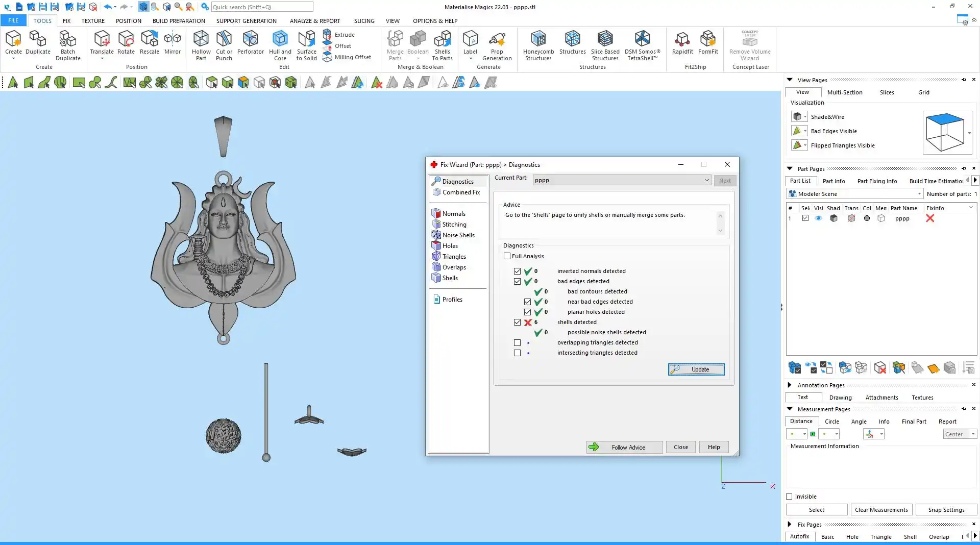Viewport: 980px width, 545px height.
Task: Tick the Invisible checkbox
Action: [x=789, y=497]
